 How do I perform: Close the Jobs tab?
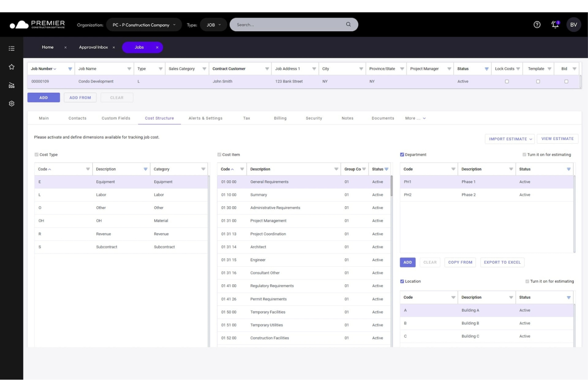[x=157, y=47]
